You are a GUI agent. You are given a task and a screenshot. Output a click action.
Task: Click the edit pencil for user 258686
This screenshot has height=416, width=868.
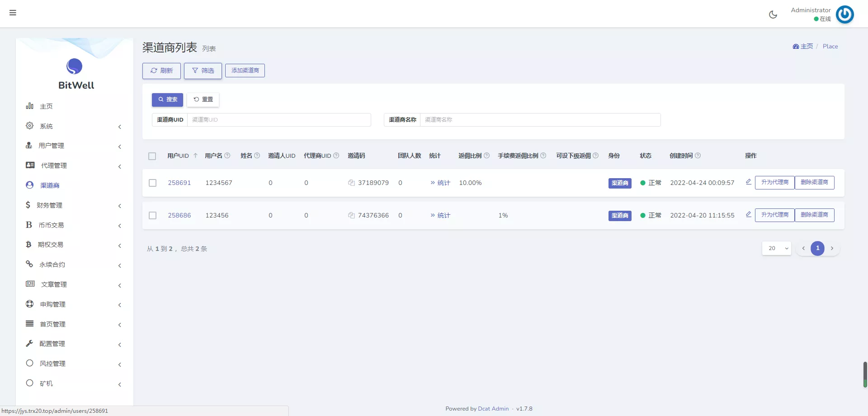[748, 214]
